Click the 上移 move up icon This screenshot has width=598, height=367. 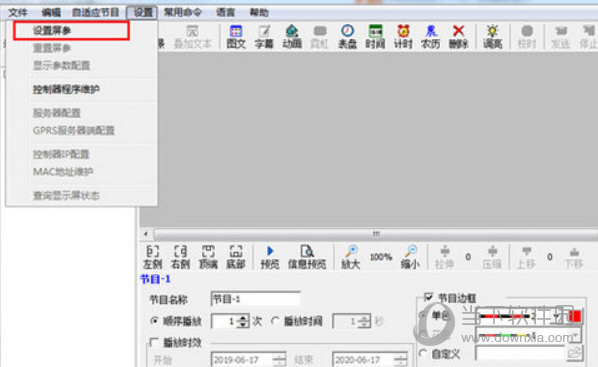click(526, 257)
